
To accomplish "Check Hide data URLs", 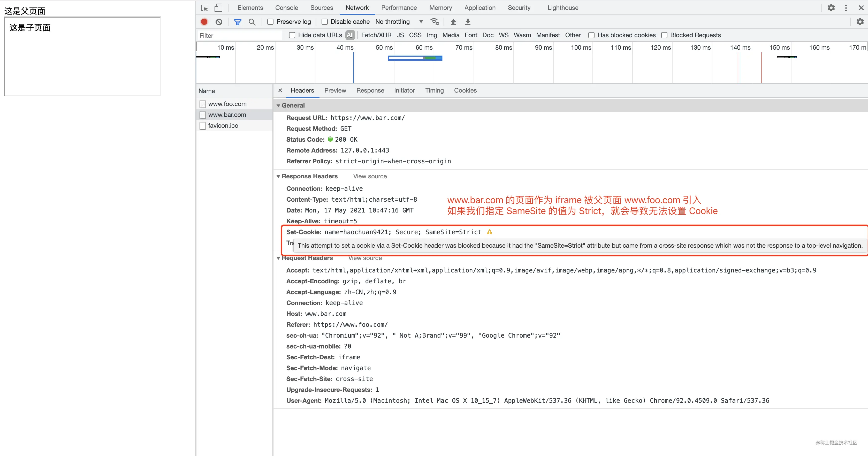I will pos(292,35).
